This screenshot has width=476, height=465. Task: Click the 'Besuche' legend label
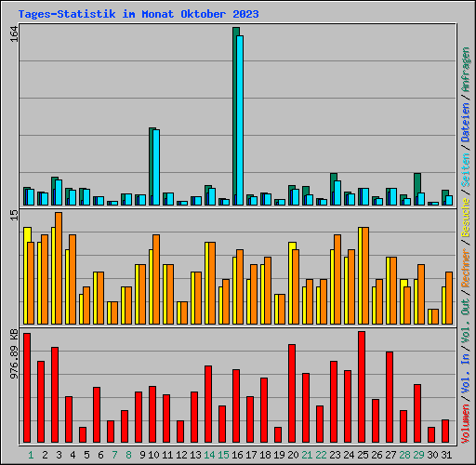466,218
